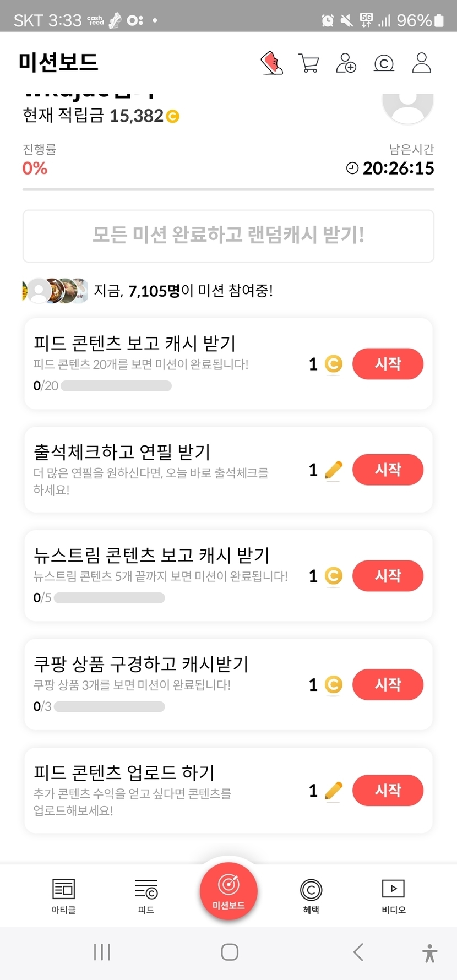The height and width of the screenshot is (980, 457).
Task: Start the 피드 콘텐츠 업로드 하기 mission
Action: (388, 791)
